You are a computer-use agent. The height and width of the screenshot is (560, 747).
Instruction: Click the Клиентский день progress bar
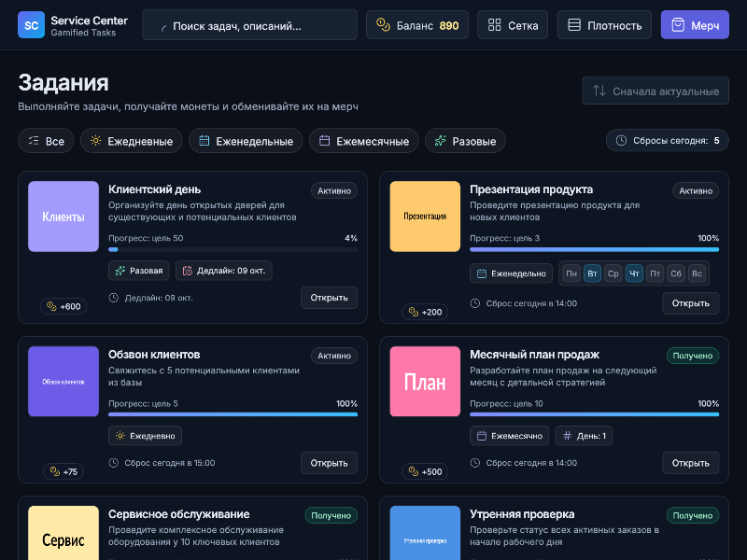click(233, 249)
